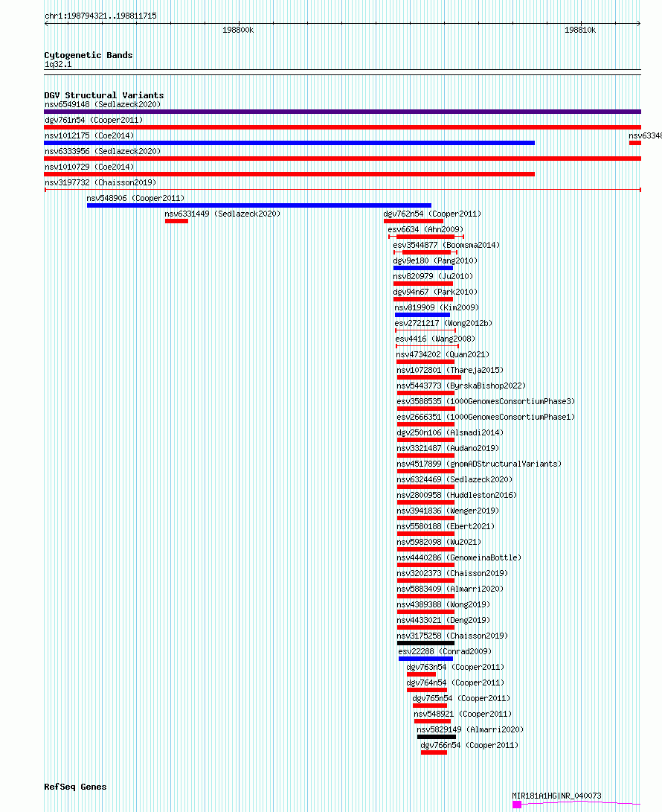
Task: Open the nsv4734202 (Quan2021) variant label
Action: click(x=443, y=355)
